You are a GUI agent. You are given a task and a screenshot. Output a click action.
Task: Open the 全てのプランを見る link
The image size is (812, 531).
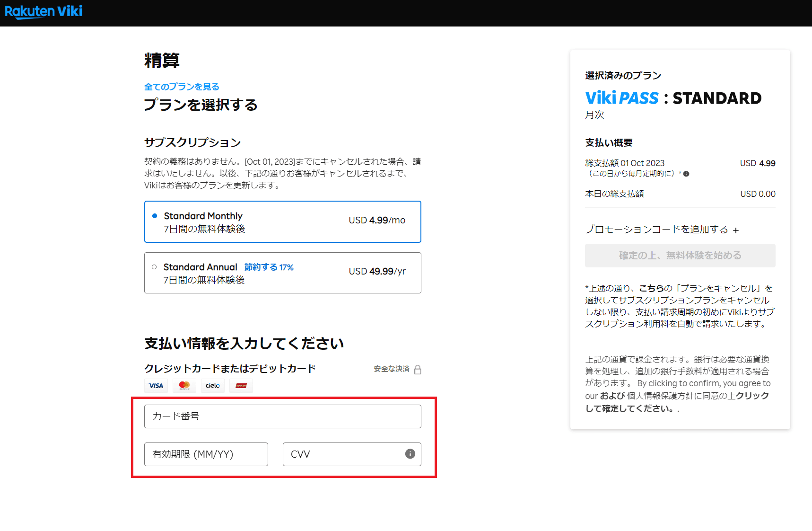182,87
